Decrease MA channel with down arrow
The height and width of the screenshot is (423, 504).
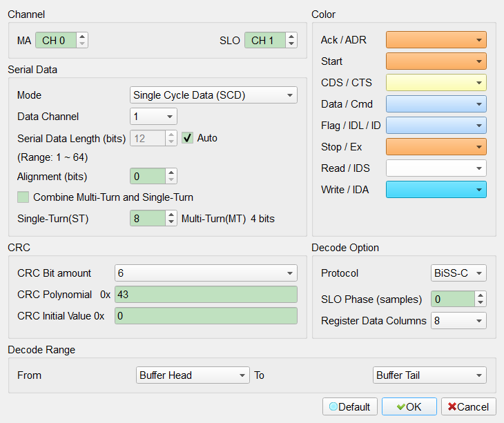click(x=82, y=44)
